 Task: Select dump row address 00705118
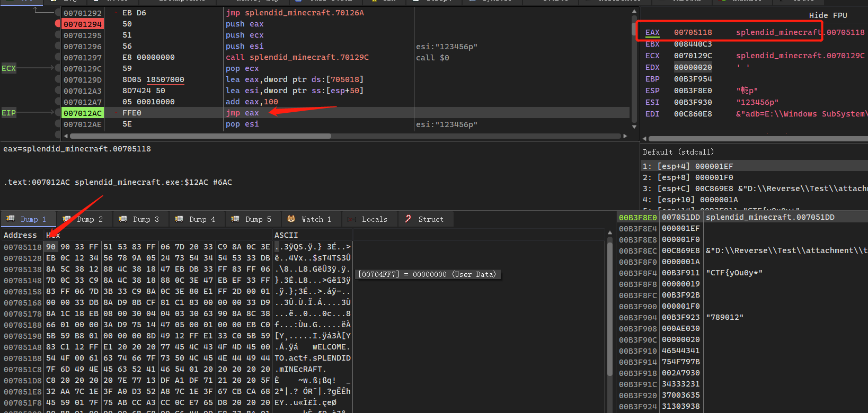(22, 247)
